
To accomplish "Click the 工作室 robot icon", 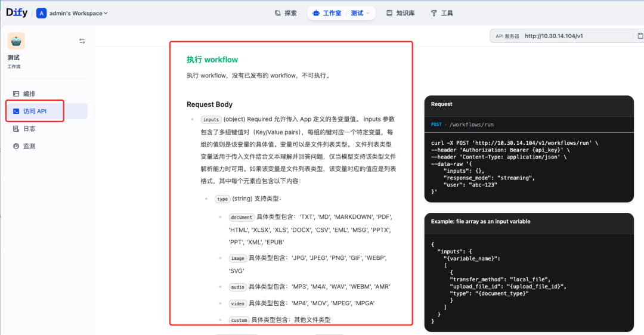I will (x=316, y=13).
